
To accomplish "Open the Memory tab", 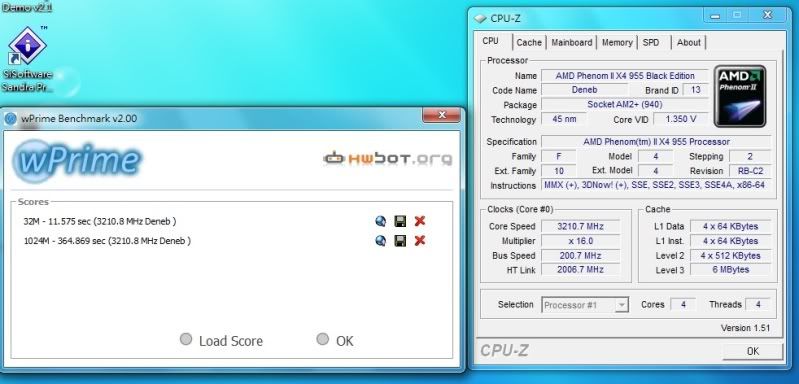I will click(617, 43).
